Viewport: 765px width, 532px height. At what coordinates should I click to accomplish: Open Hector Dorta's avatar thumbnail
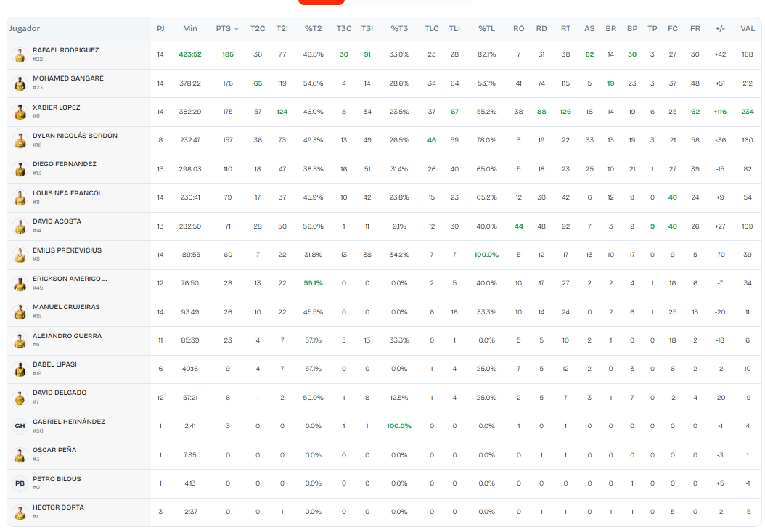pos(20,512)
